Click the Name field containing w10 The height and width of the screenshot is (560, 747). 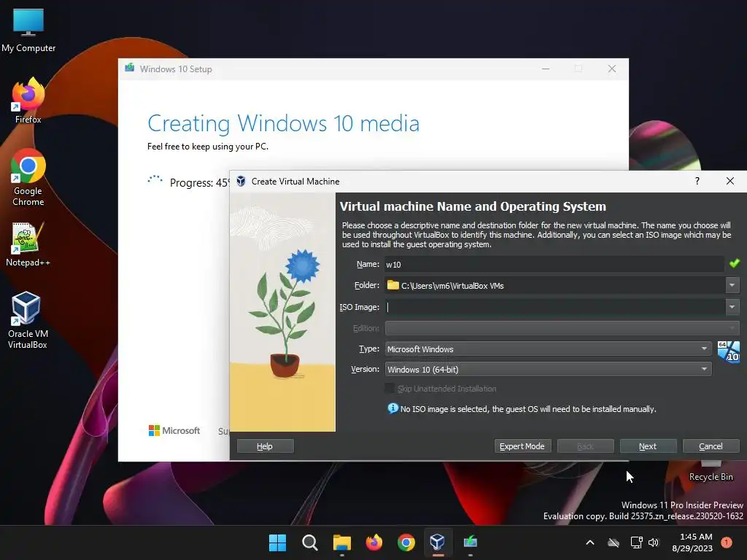point(554,264)
